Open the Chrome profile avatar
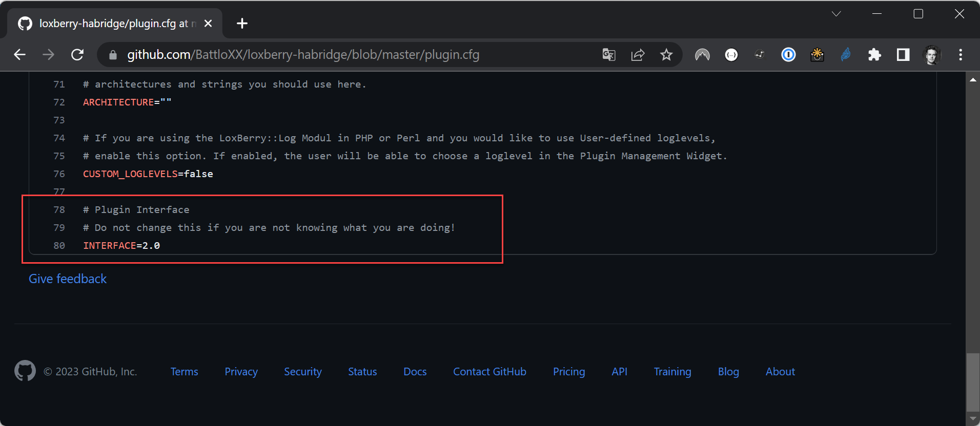Screen dimensions: 980x426 click(x=932, y=55)
